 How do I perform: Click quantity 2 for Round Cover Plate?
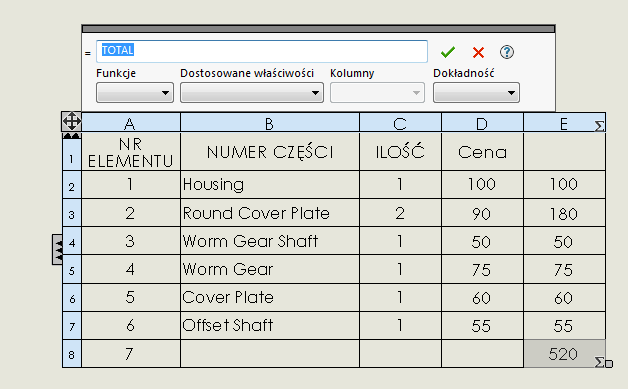coord(401,213)
